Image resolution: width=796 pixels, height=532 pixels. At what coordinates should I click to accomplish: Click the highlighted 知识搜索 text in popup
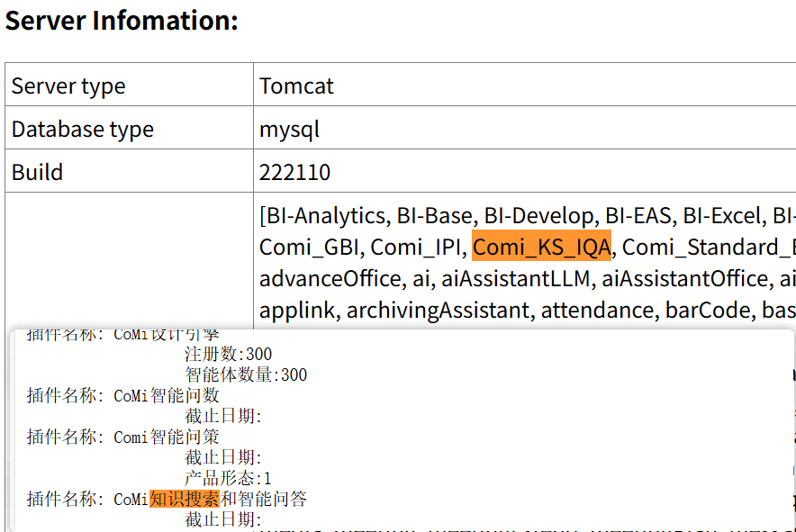tap(184, 499)
